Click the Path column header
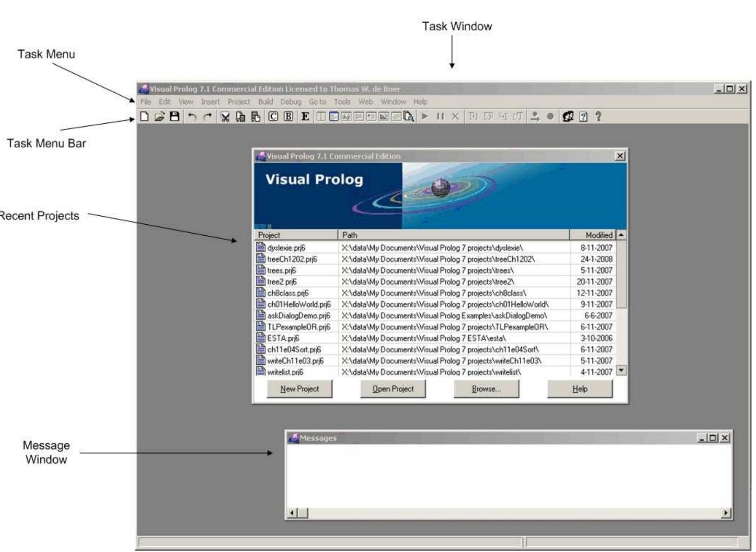Image resolution: width=756 pixels, height=552 pixels. click(x=454, y=235)
